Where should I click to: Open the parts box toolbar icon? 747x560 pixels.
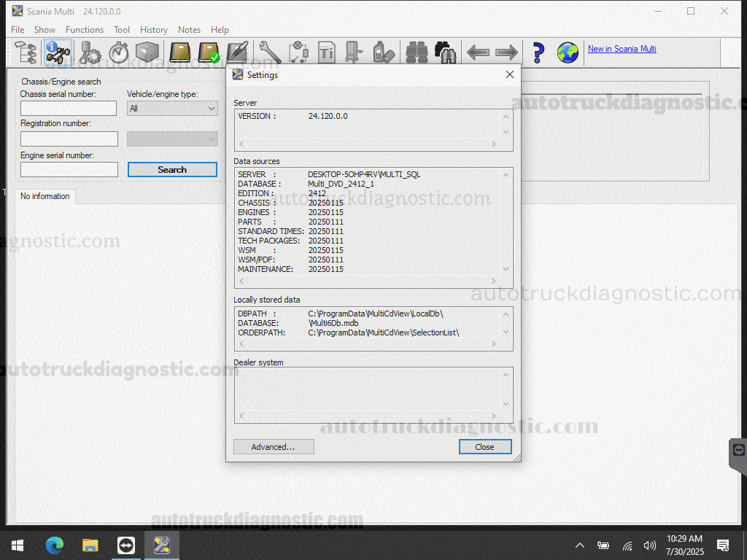147,52
